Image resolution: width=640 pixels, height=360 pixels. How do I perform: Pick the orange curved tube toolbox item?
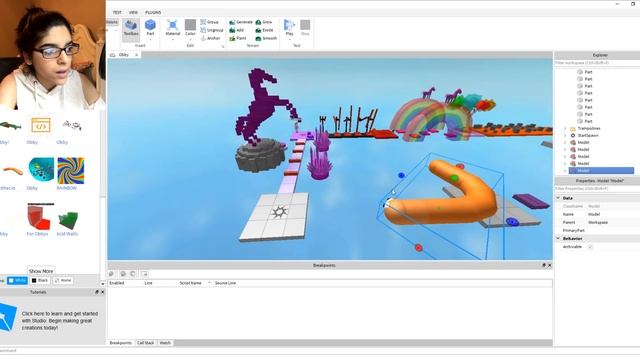tap(13, 170)
